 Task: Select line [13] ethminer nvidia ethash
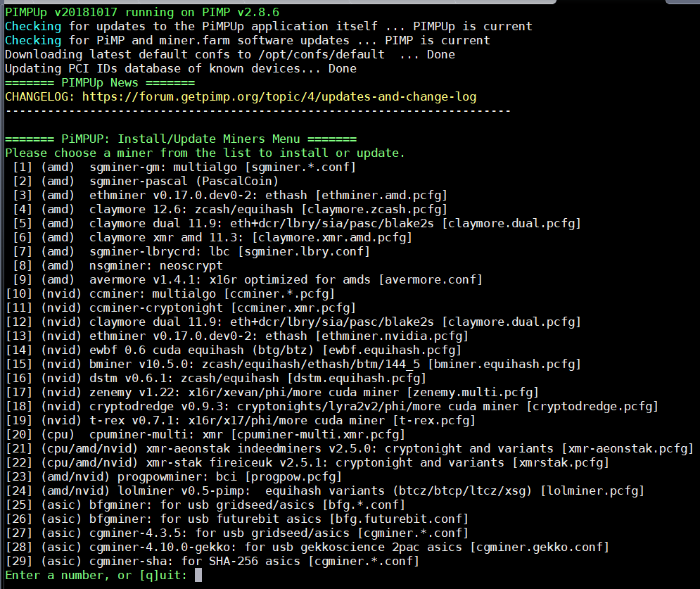coord(237,336)
